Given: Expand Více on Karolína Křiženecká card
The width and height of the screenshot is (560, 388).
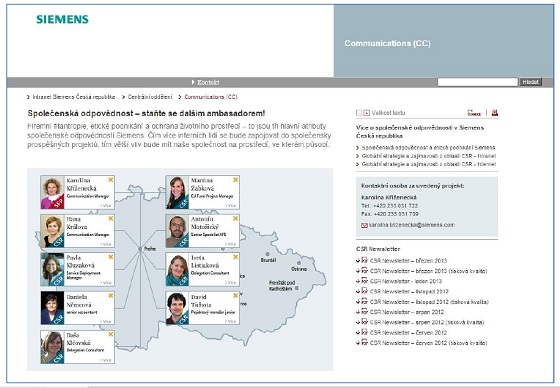Looking at the screenshot, I should pyautogui.click(x=106, y=205).
